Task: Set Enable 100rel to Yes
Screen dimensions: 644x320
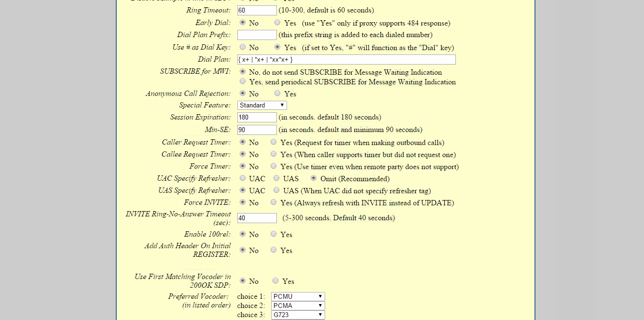Action: coord(274,234)
